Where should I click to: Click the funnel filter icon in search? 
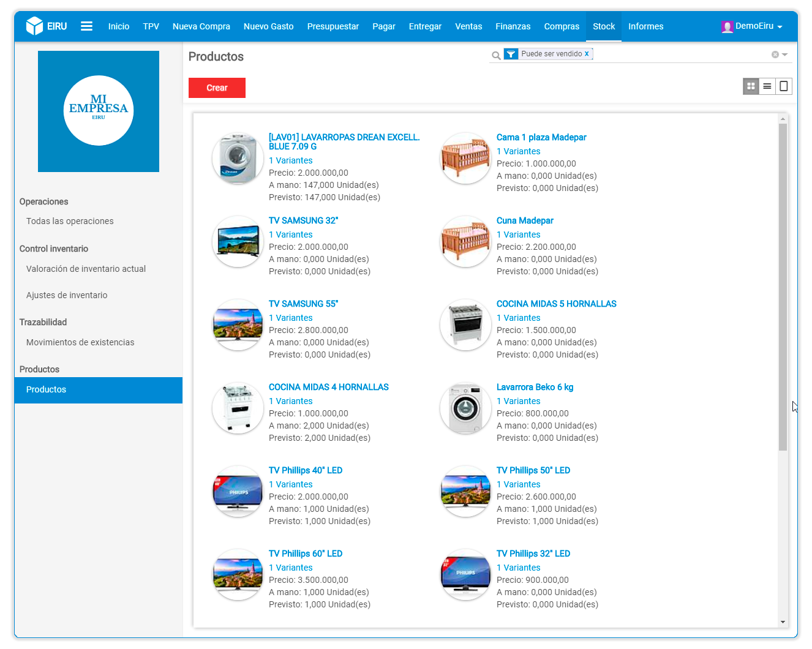[511, 54]
